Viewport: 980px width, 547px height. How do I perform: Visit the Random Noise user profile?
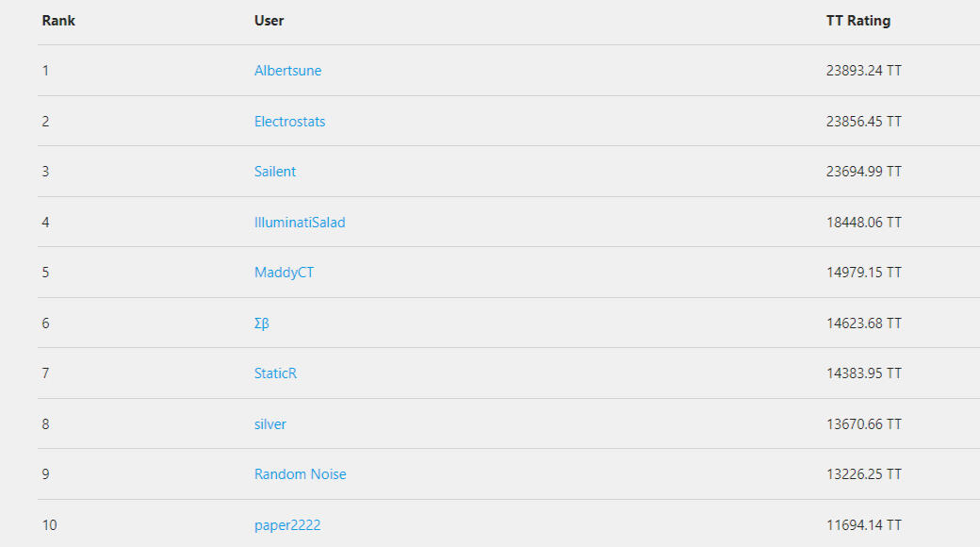tap(300, 474)
